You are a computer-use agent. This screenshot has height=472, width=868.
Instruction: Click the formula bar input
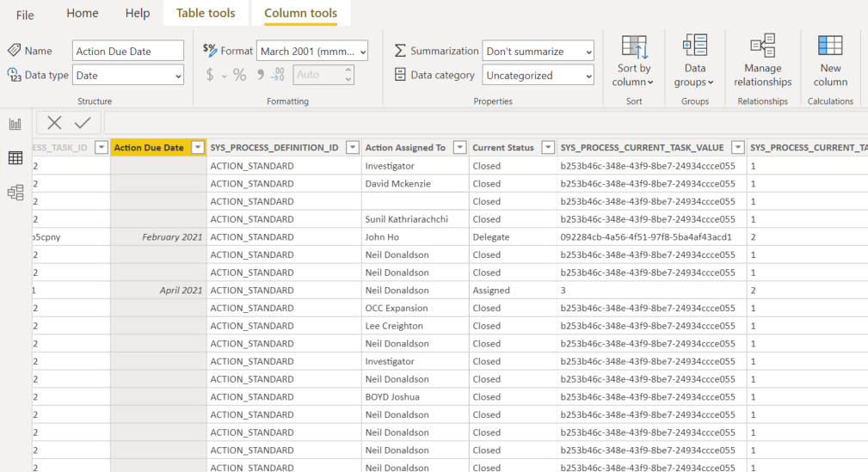[x=485, y=123]
